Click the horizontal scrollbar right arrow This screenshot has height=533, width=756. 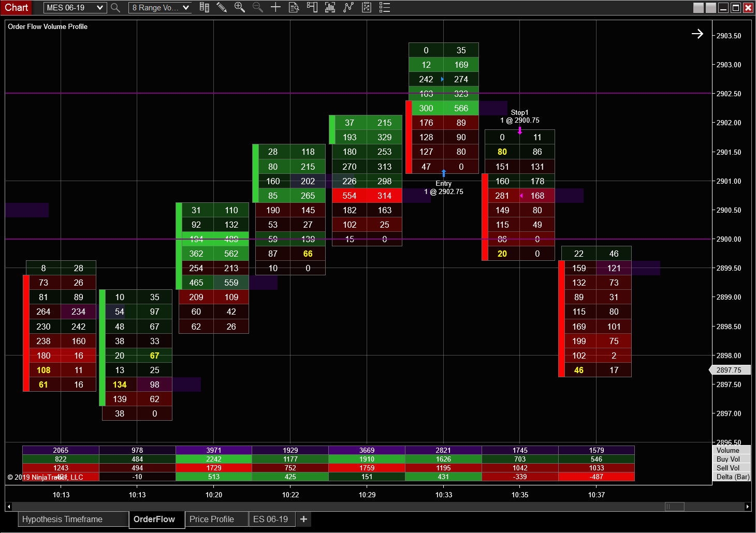point(748,507)
